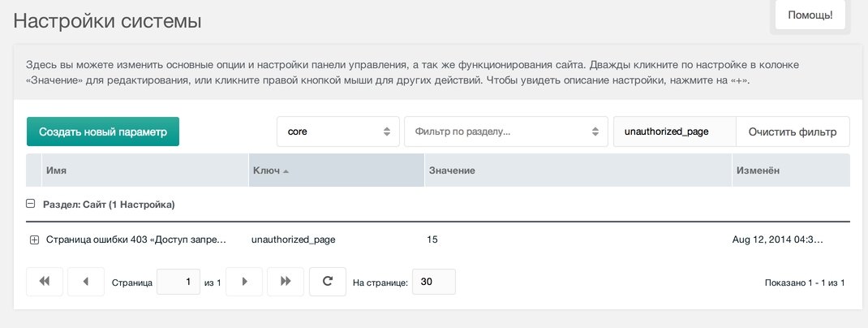Click the На странице items-per-page field

[434, 282]
